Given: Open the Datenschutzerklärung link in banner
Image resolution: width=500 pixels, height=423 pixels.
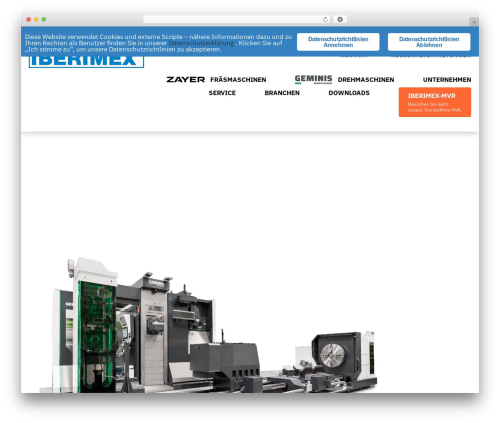Looking at the screenshot, I should 201,43.
